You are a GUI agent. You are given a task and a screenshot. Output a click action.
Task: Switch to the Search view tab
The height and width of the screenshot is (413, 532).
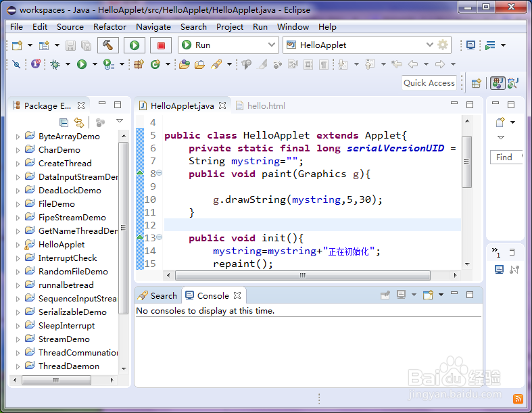[158, 295]
